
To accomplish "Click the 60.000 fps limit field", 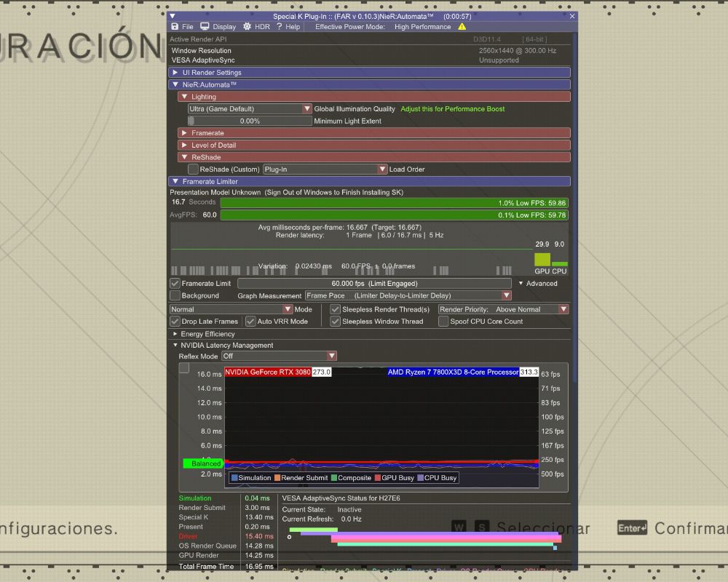I will click(374, 283).
